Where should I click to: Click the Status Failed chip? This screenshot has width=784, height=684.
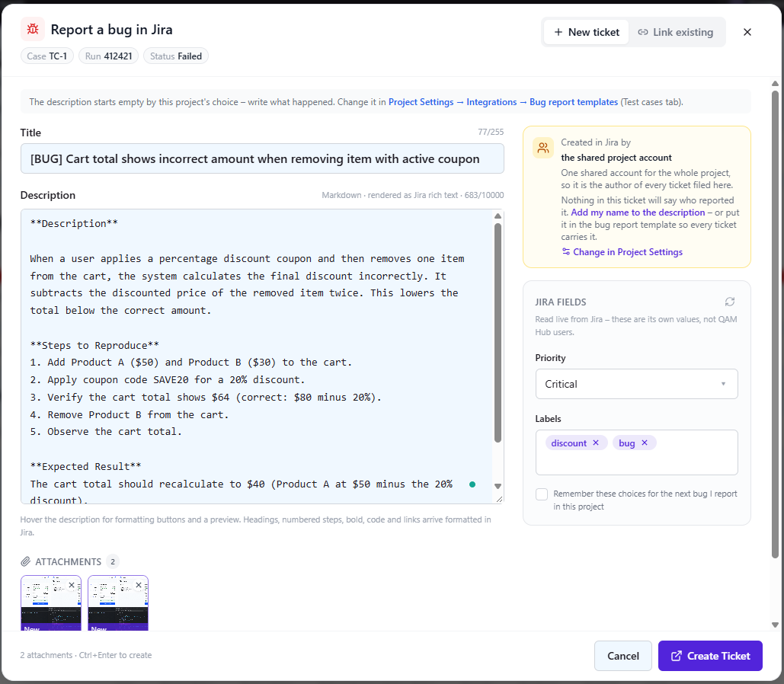click(x=176, y=56)
